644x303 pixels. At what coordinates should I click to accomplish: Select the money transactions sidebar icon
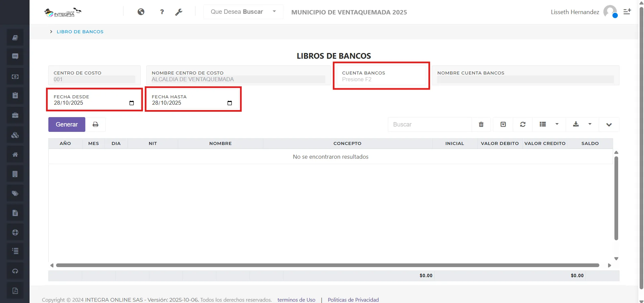(15, 76)
